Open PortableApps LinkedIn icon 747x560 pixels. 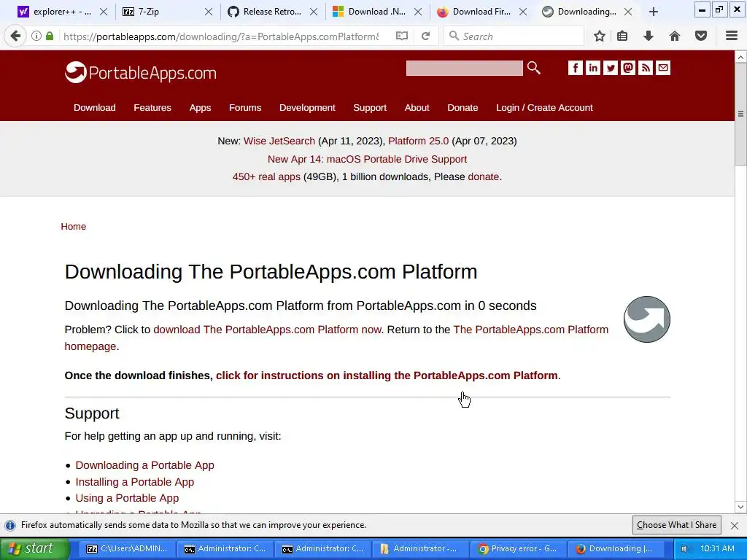click(592, 68)
